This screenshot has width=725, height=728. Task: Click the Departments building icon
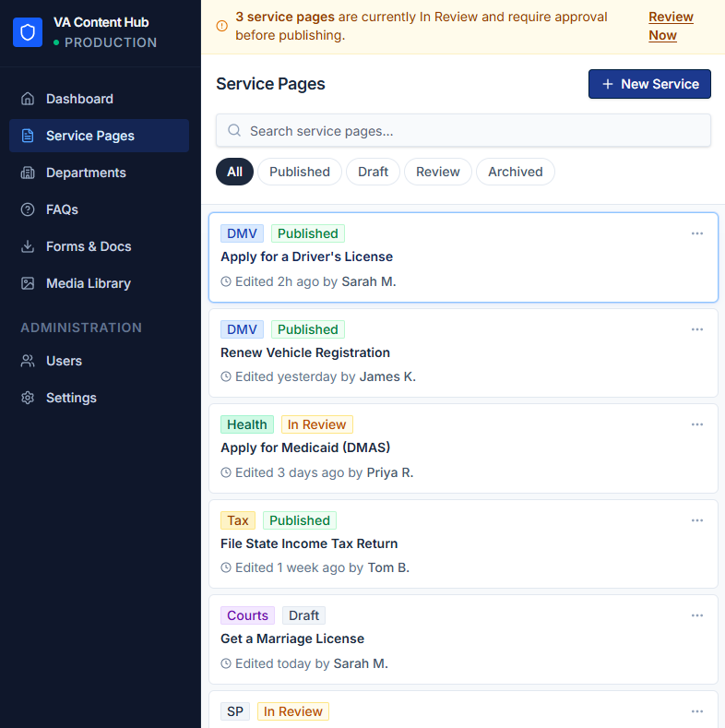pos(28,173)
